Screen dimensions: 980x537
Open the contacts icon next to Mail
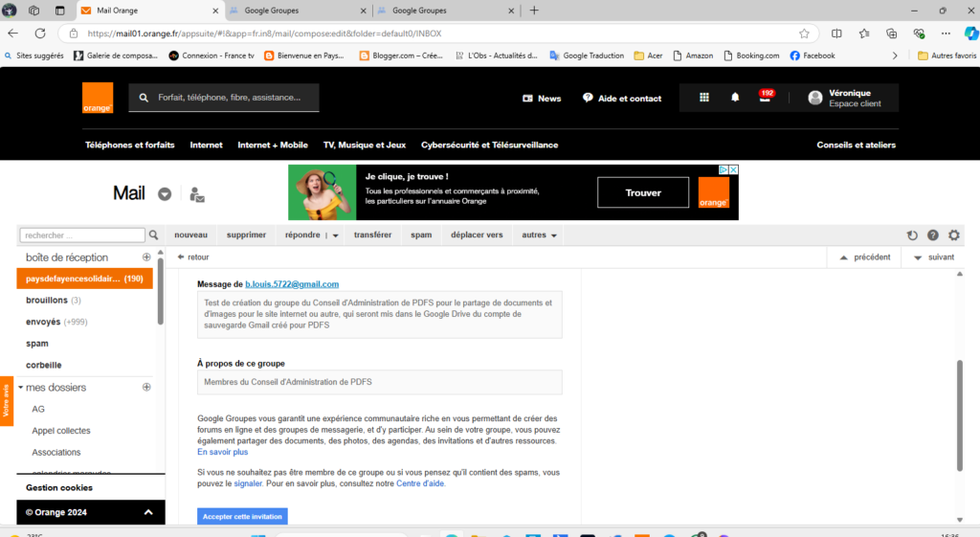tap(197, 194)
